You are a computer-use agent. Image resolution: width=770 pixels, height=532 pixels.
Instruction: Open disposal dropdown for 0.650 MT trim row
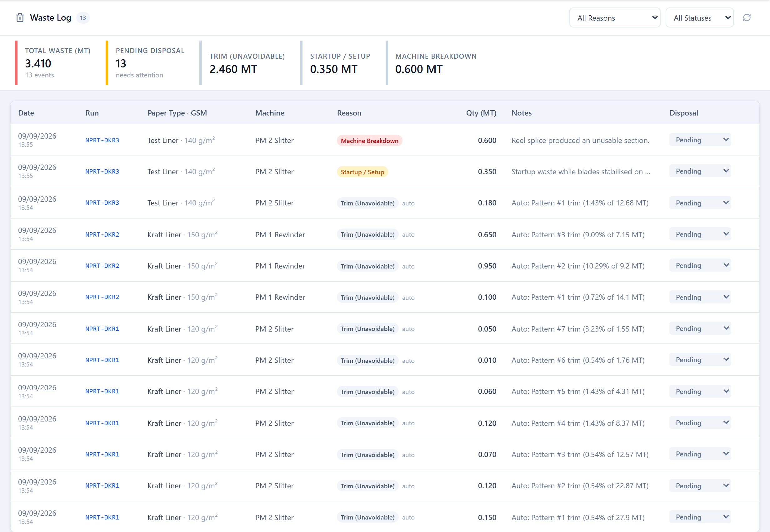(700, 234)
